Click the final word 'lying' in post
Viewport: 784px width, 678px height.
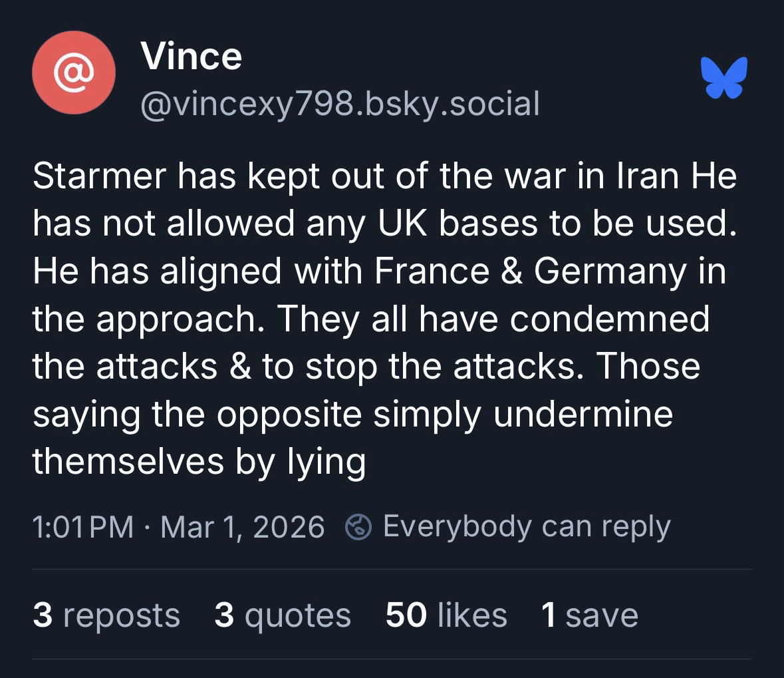pyautogui.click(x=326, y=461)
